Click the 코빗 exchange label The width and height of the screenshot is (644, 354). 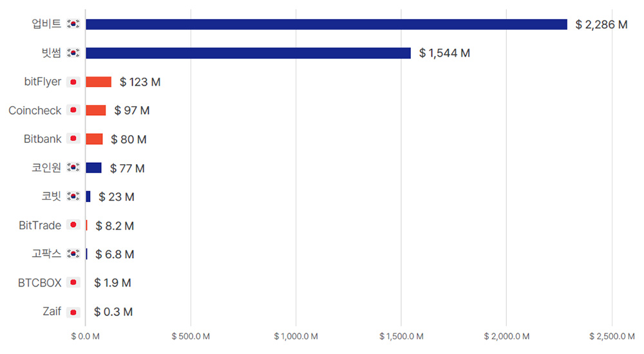click(52, 196)
